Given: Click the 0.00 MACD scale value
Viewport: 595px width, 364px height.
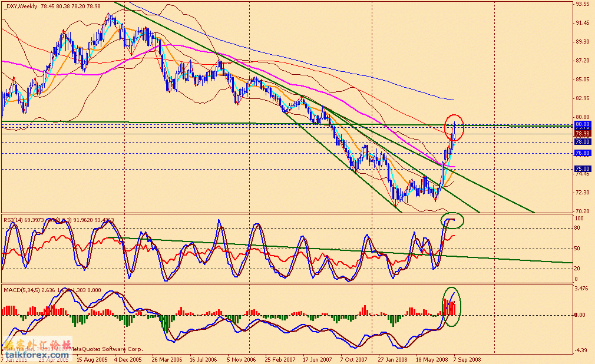Looking at the screenshot, I should pos(580,315).
